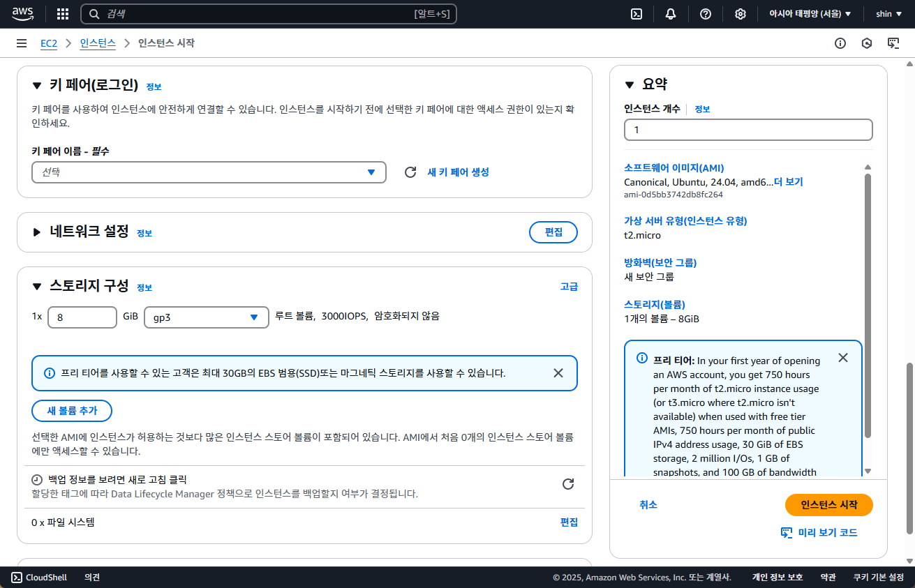Click 미리 보기 코드 link
Viewport: 915px width, 588px height.
click(x=828, y=533)
